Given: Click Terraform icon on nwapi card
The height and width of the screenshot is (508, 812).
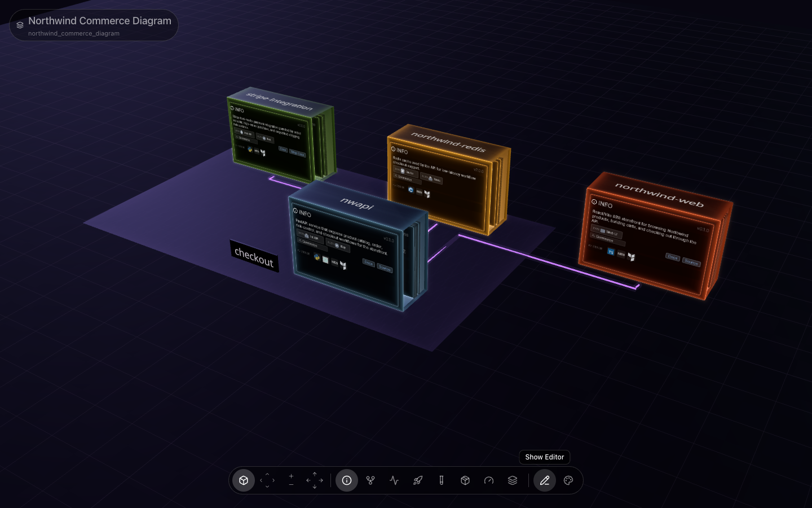Looking at the screenshot, I should (343, 265).
